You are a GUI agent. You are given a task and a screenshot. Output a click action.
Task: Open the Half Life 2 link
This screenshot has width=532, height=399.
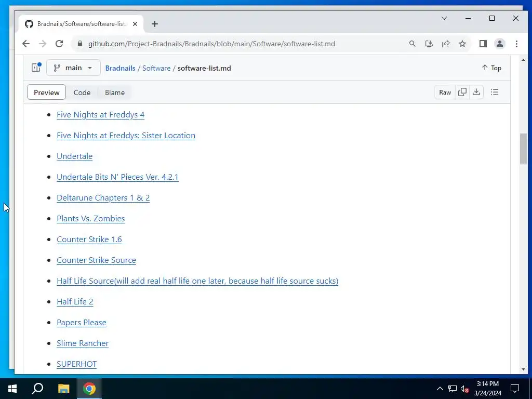pyautogui.click(x=75, y=302)
